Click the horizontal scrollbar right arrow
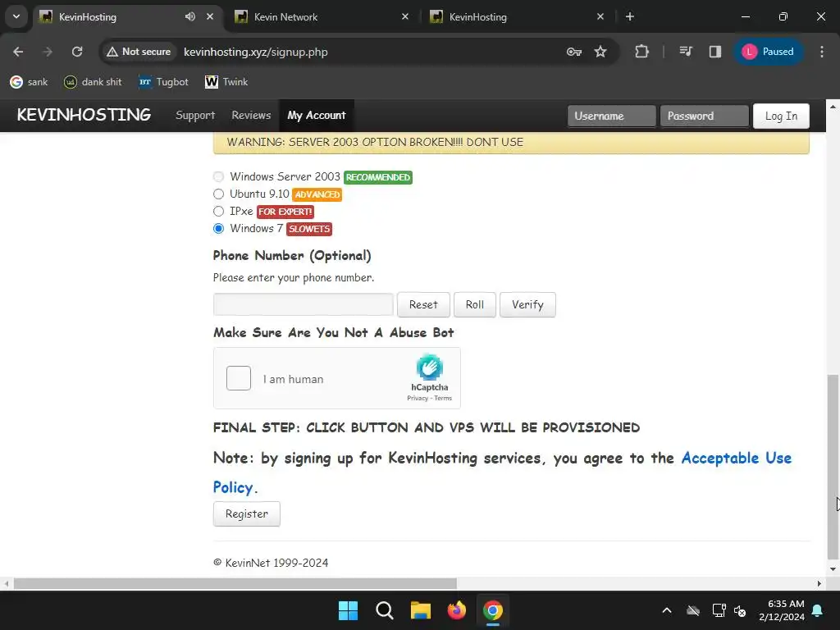 tap(819, 583)
